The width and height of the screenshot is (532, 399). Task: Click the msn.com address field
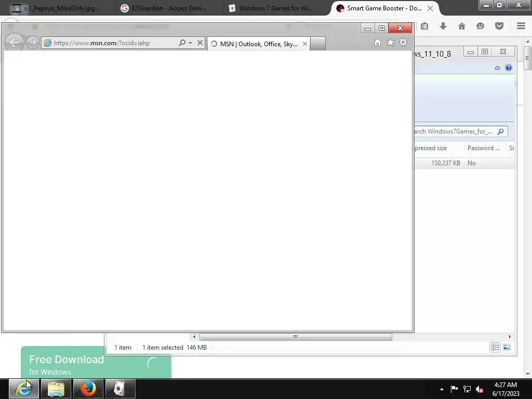(110, 43)
